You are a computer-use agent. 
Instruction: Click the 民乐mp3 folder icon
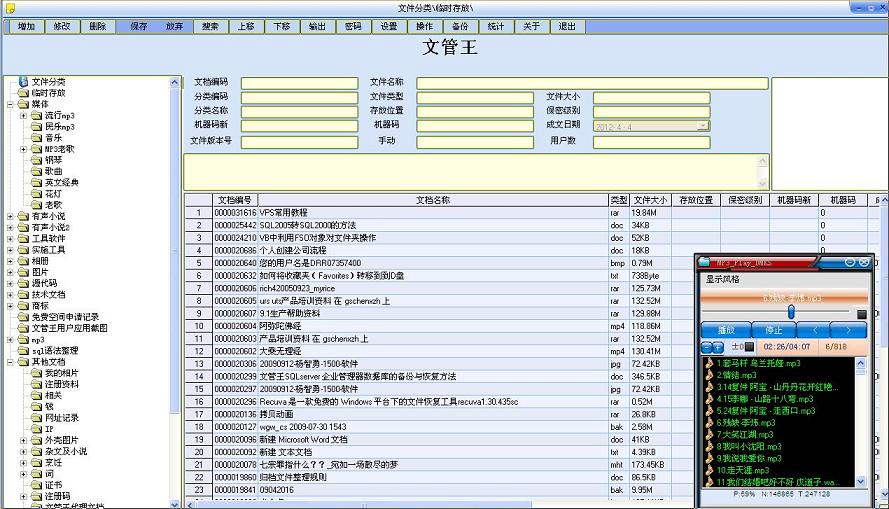click(x=36, y=127)
